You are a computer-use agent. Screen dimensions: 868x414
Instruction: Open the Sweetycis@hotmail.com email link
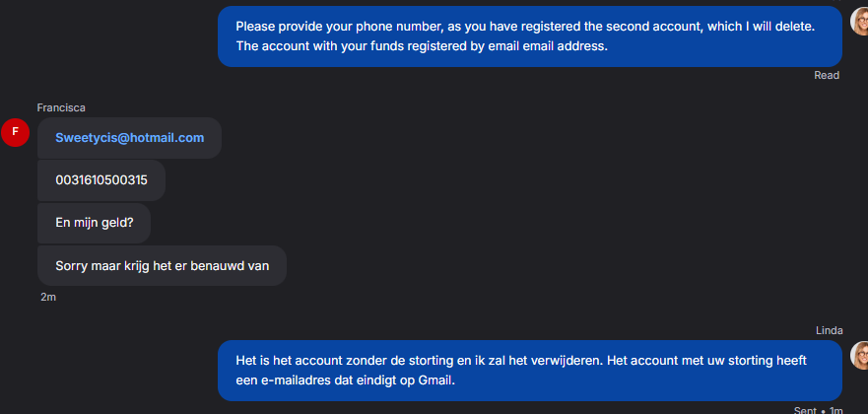[x=129, y=138]
